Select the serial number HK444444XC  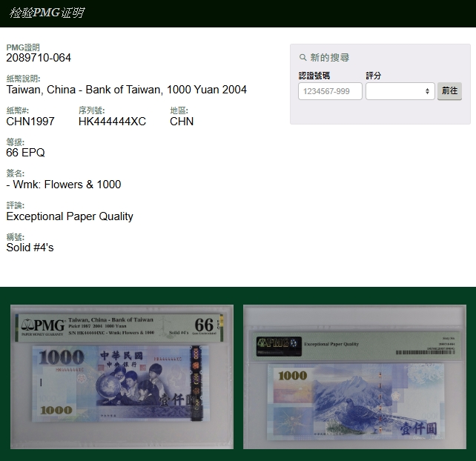point(112,122)
